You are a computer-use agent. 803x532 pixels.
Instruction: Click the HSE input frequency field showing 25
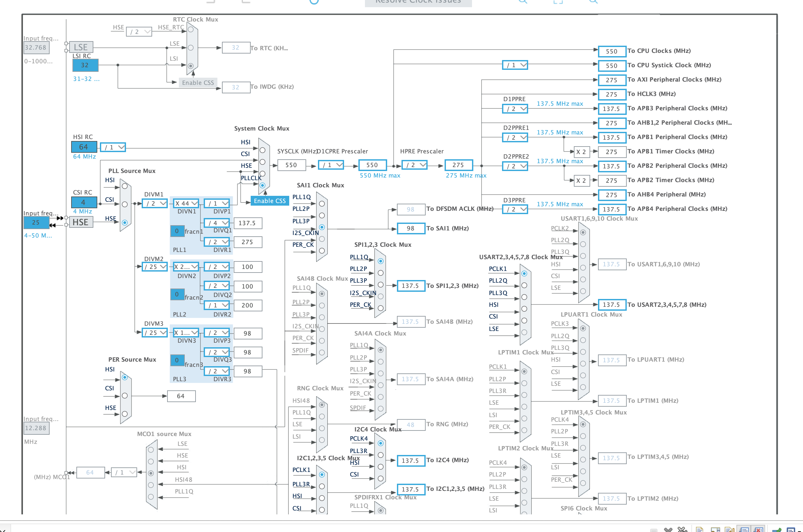pyautogui.click(x=36, y=223)
